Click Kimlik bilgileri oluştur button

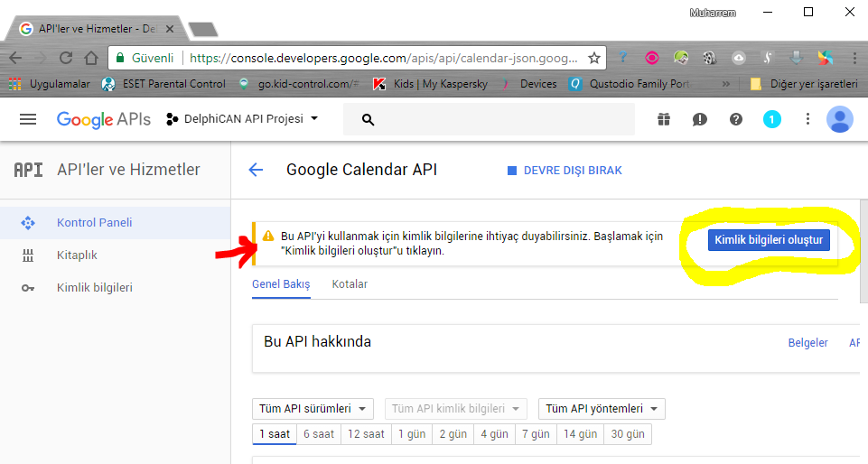(x=769, y=240)
